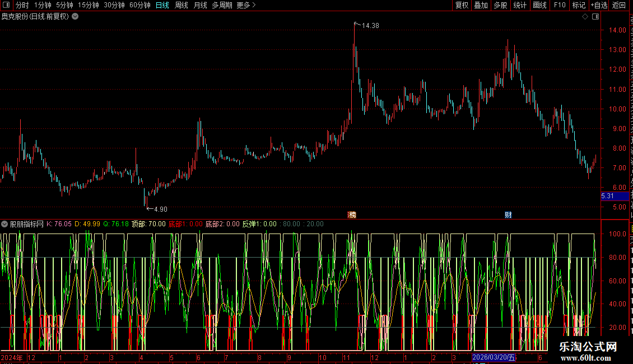
Task: Select the 日线 daily period
Action: tap(162, 5)
